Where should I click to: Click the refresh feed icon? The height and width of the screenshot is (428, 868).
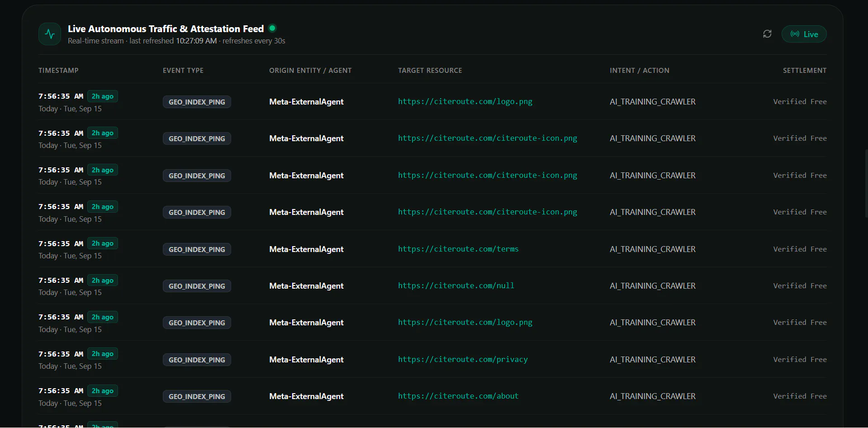pos(767,34)
